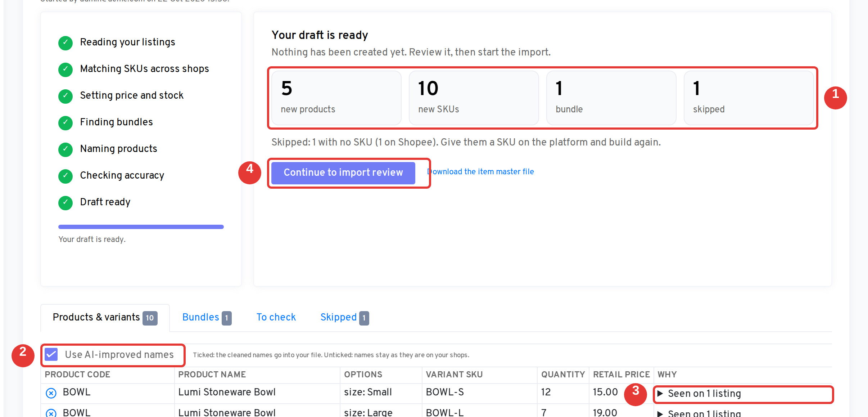Click the count badge on Bundles tab
The width and height of the screenshot is (868, 417).
pos(227,318)
